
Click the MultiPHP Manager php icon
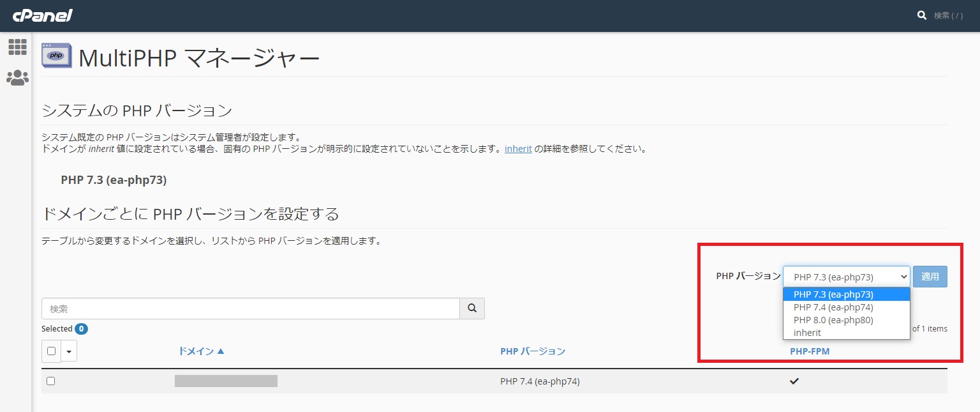tap(56, 56)
